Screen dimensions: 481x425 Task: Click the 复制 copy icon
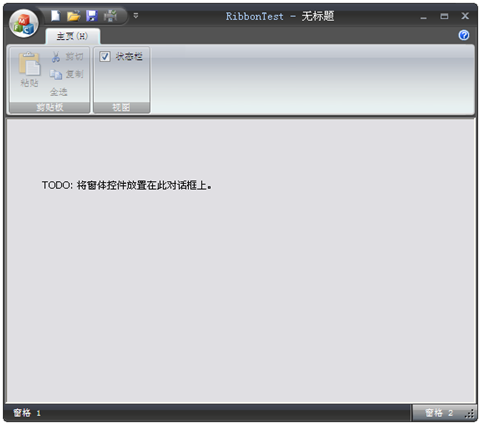point(56,74)
